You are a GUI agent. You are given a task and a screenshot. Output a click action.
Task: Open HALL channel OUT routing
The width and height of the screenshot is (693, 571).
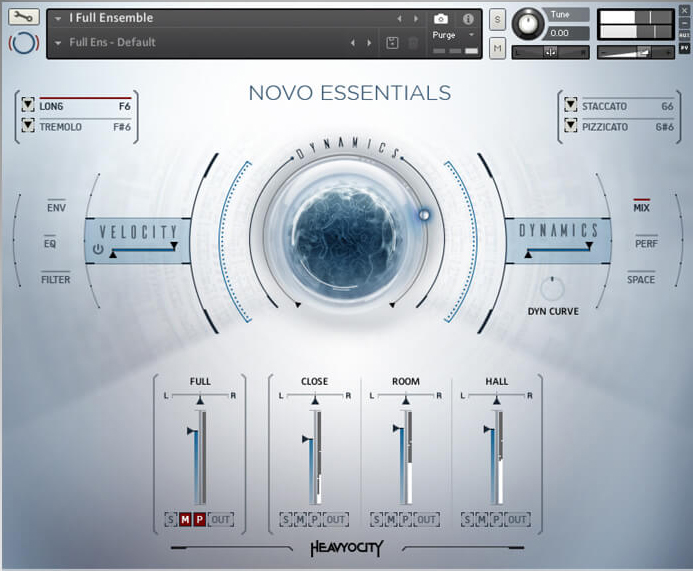tap(517, 519)
